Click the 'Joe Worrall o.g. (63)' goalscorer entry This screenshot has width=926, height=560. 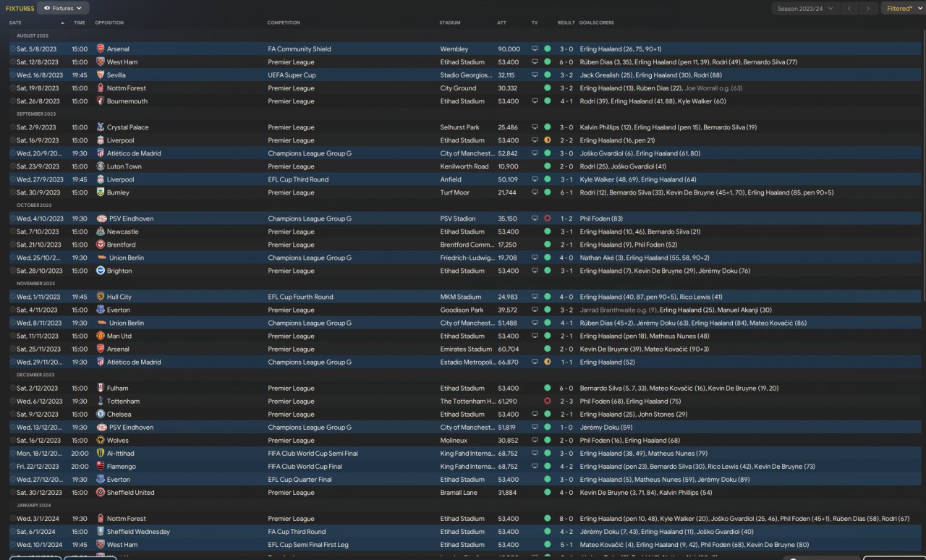[713, 88]
